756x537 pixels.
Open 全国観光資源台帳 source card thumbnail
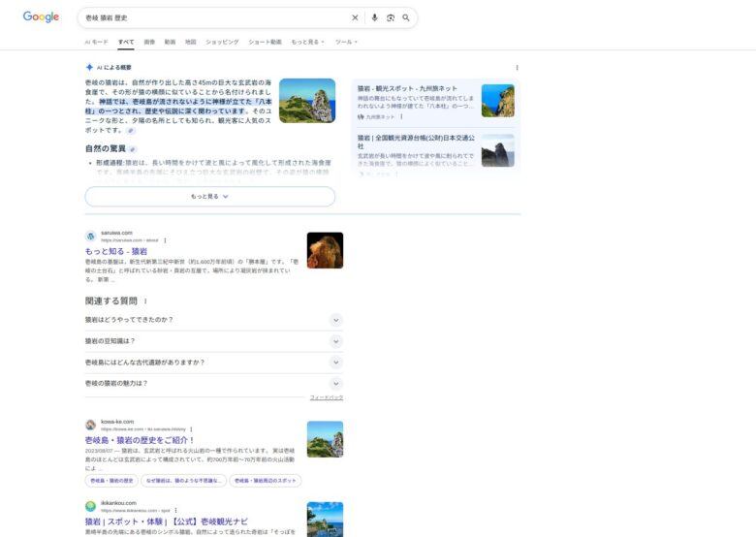(x=497, y=151)
